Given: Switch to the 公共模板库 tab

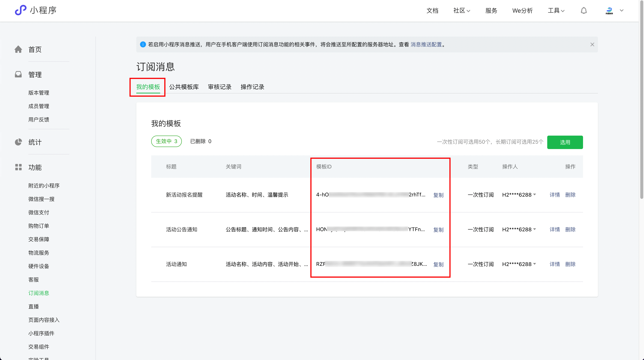Looking at the screenshot, I should coord(184,87).
